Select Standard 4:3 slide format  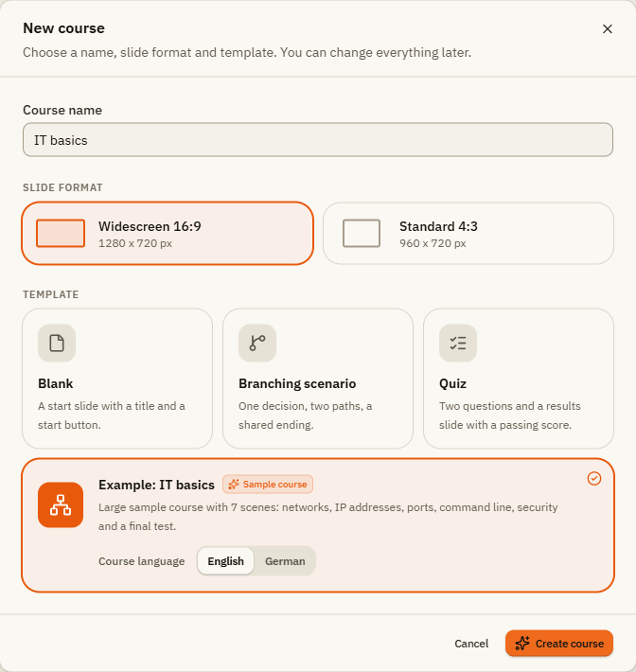tap(468, 233)
